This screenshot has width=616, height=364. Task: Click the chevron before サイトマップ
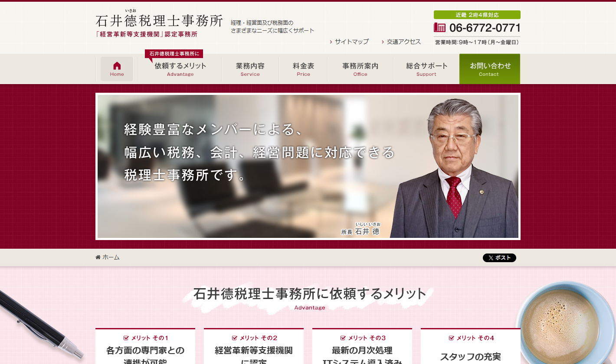pos(330,42)
